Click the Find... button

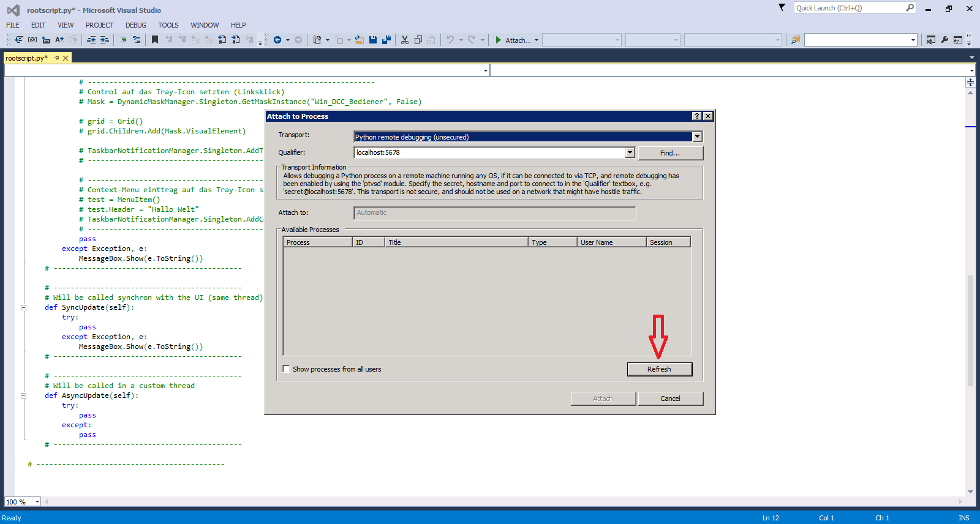[671, 153]
